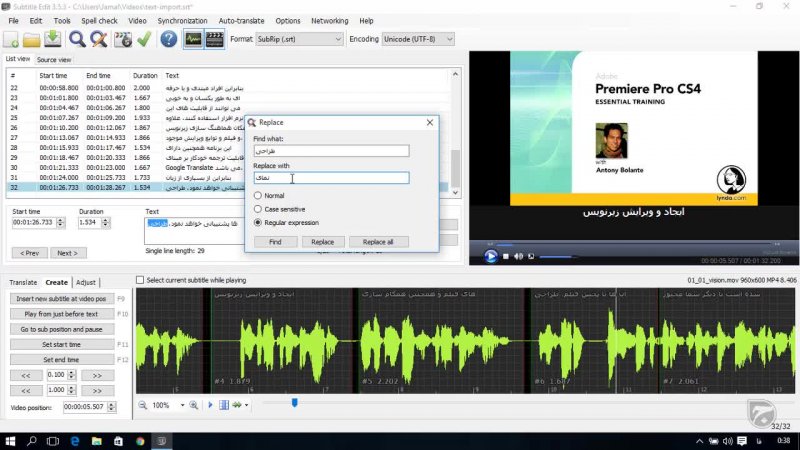The image size is (800, 450).
Task: Click the video player volume slider
Action: point(556,257)
